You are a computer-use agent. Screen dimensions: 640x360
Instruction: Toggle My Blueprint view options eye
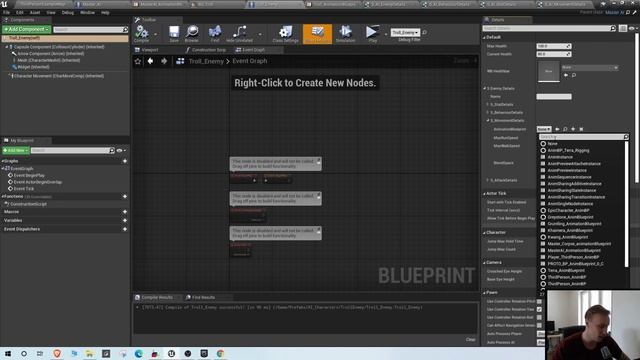(x=121, y=150)
